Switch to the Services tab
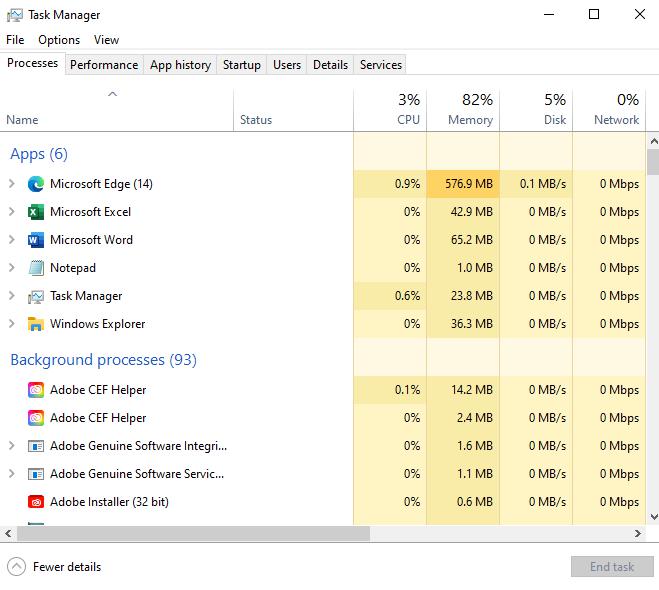Image resolution: width=659 pixels, height=590 pixels. 381,65
